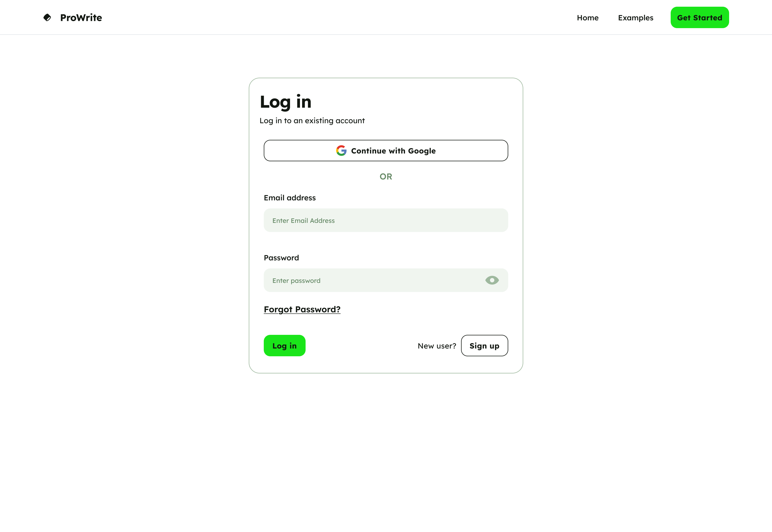Submit with the green Log in button

pos(284,346)
